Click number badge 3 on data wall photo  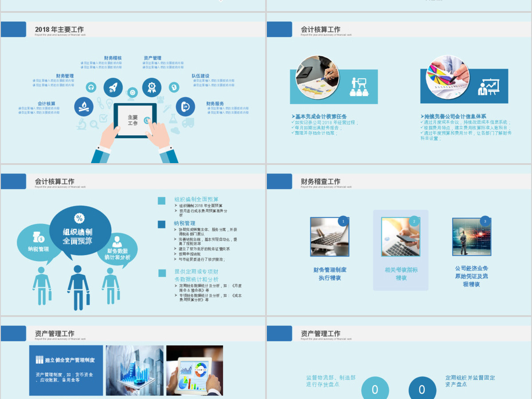point(485,221)
